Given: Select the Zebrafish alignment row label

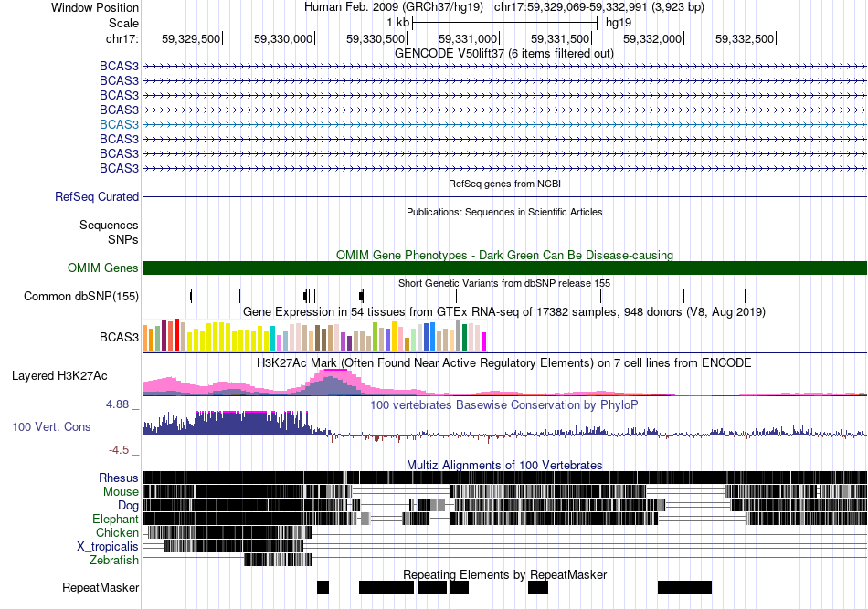Looking at the screenshot, I should (x=114, y=561).
